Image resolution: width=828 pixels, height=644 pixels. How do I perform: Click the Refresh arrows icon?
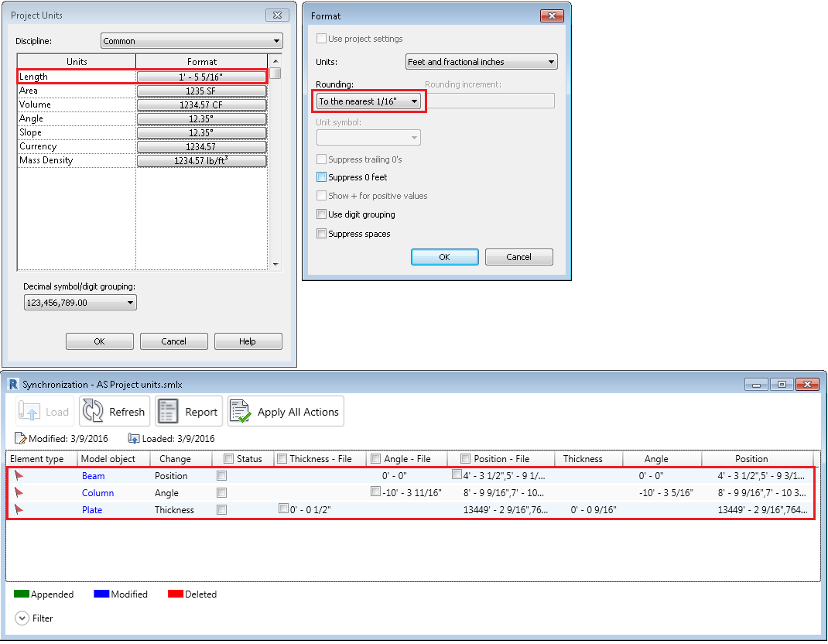point(93,411)
